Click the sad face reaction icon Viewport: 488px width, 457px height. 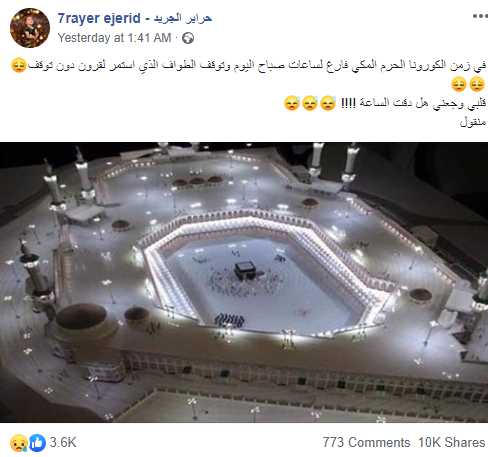point(19,443)
